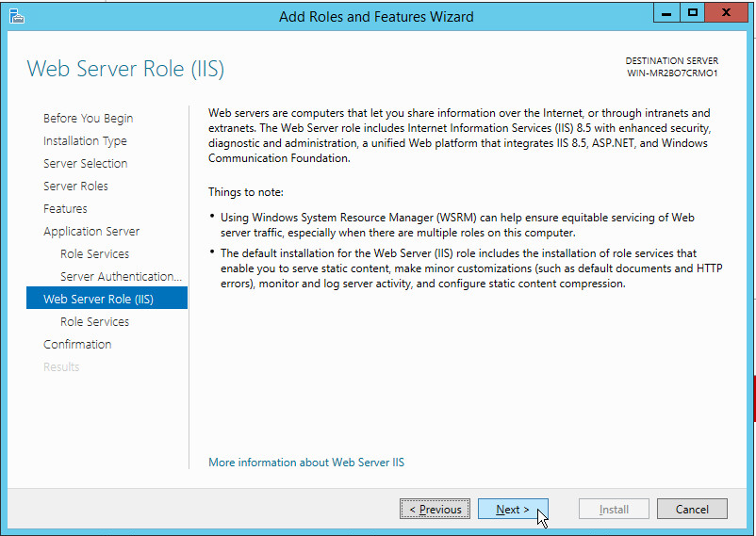Minimize the Add Roles and Features Wizard
This screenshot has height=536, width=756.
pos(666,14)
